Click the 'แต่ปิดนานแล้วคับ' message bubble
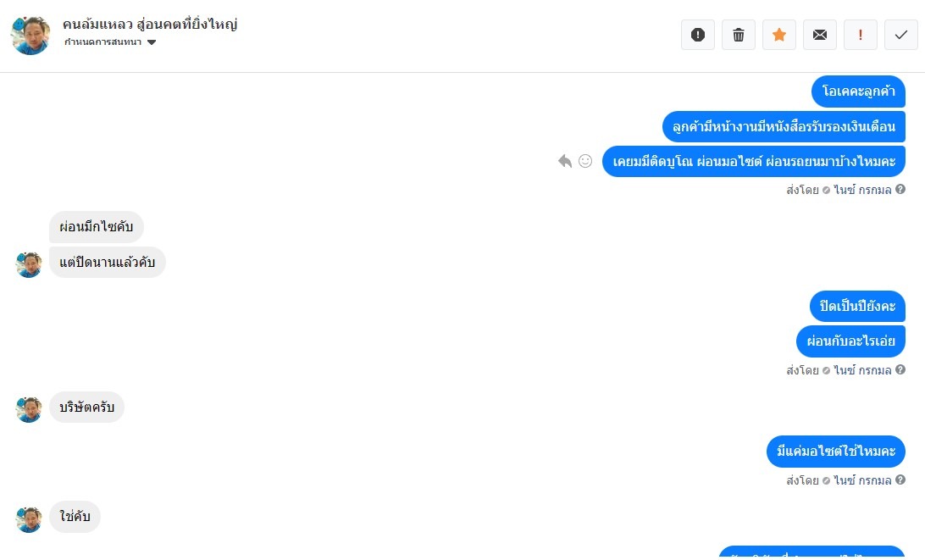Image resolution: width=925 pixels, height=560 pixels. 108,262
